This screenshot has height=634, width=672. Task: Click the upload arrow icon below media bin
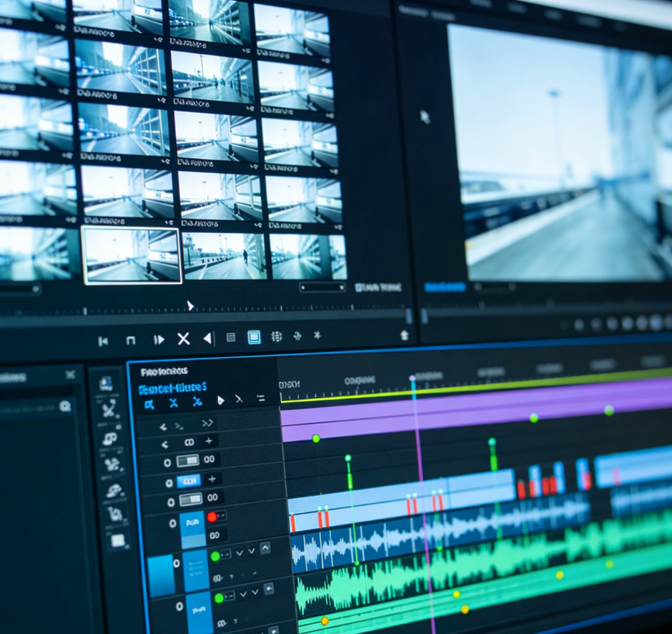click(404, 335)
